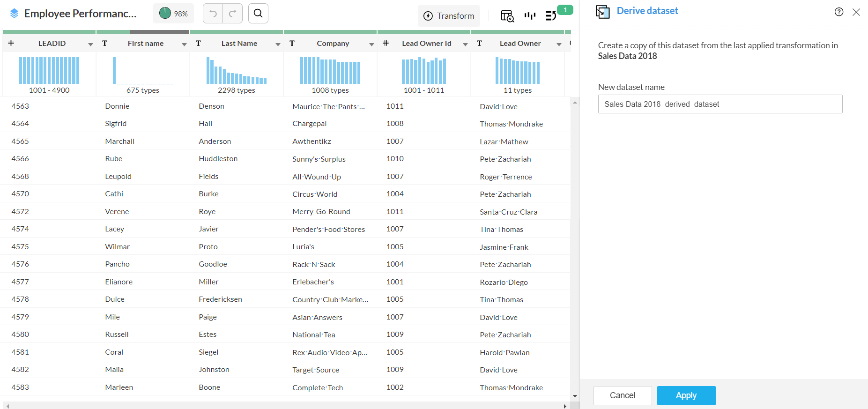
Task: Select the Lead Owner Id column header
Action: click(426, 44)
